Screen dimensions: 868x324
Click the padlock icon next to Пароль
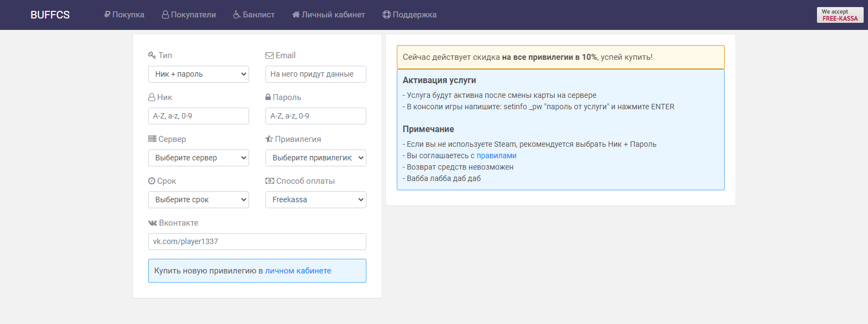[268, 97]
